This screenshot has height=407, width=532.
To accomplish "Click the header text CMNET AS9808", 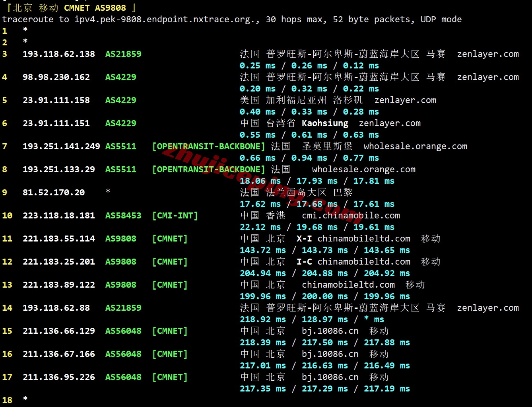I will [x=95, y=8].
